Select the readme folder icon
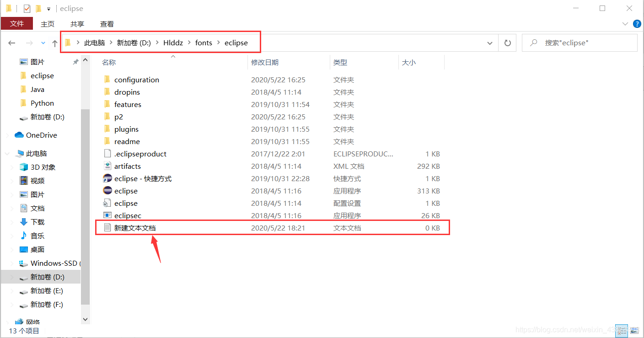 107,141
